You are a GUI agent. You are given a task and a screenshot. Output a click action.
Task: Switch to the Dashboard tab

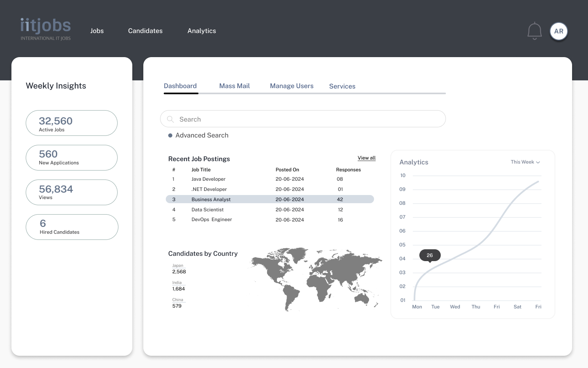(180, 86)
